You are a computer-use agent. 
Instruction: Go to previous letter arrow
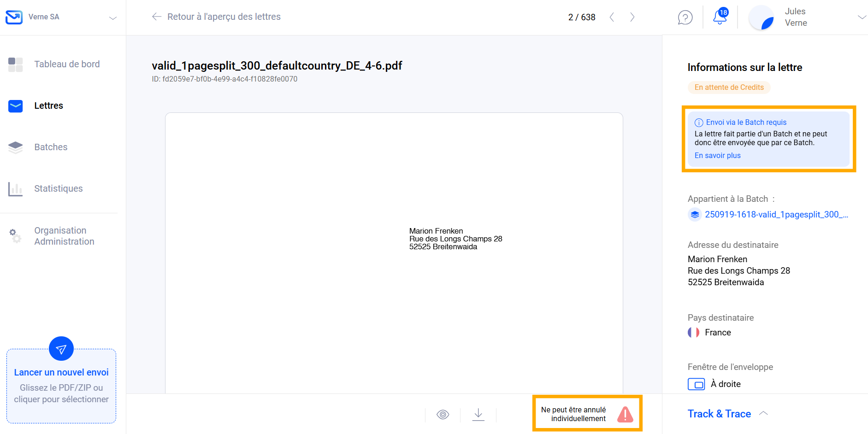(612, 17)
